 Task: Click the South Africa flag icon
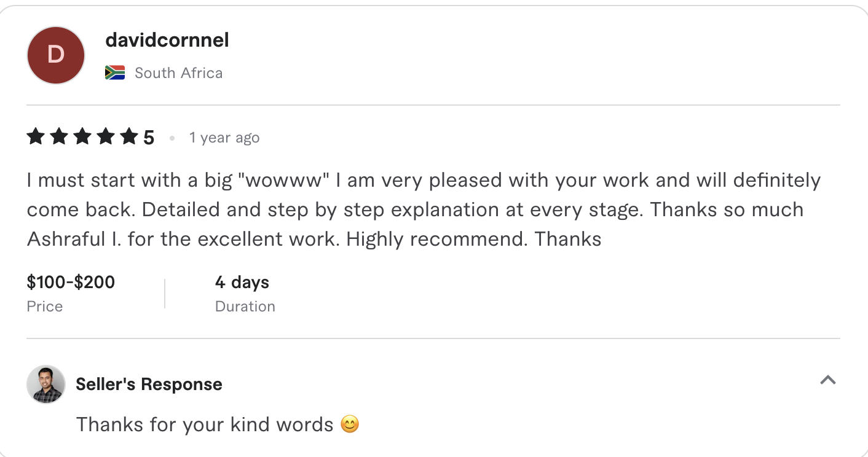tap(115, 72)
